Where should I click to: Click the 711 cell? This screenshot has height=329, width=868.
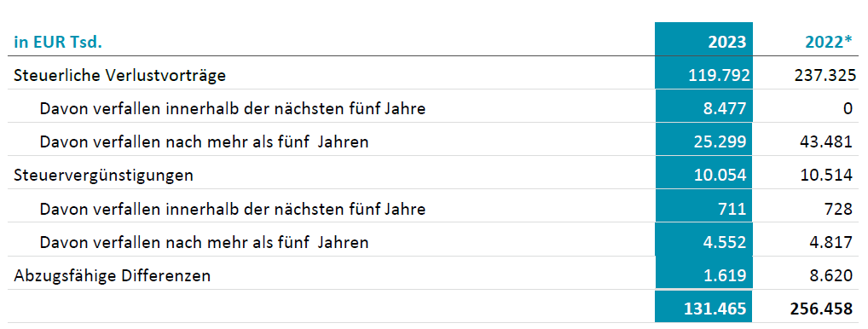[x=733, y=209]
